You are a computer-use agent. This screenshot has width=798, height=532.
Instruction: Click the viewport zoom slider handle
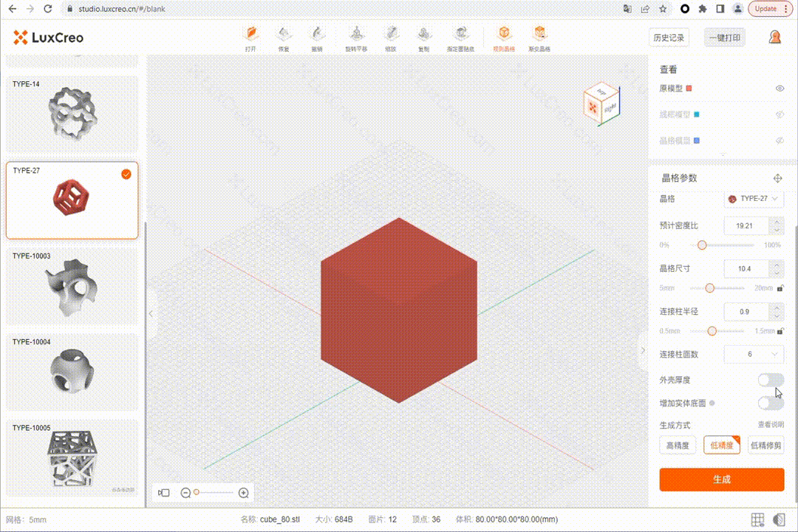[x=197, y=492]
